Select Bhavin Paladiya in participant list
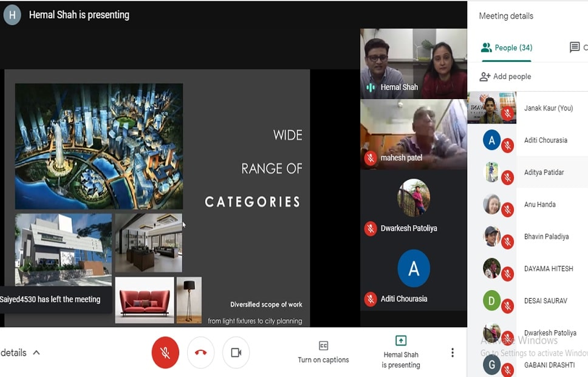 [546, 237]
